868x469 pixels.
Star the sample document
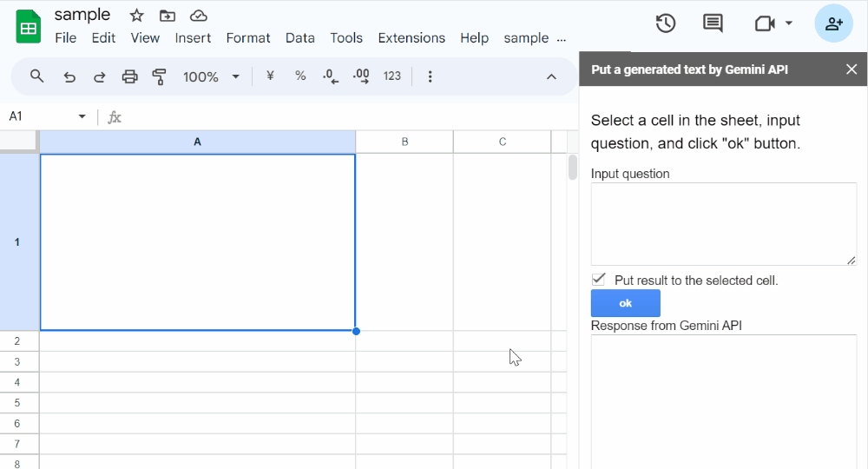pyautogui.click(x=136, y=16)
